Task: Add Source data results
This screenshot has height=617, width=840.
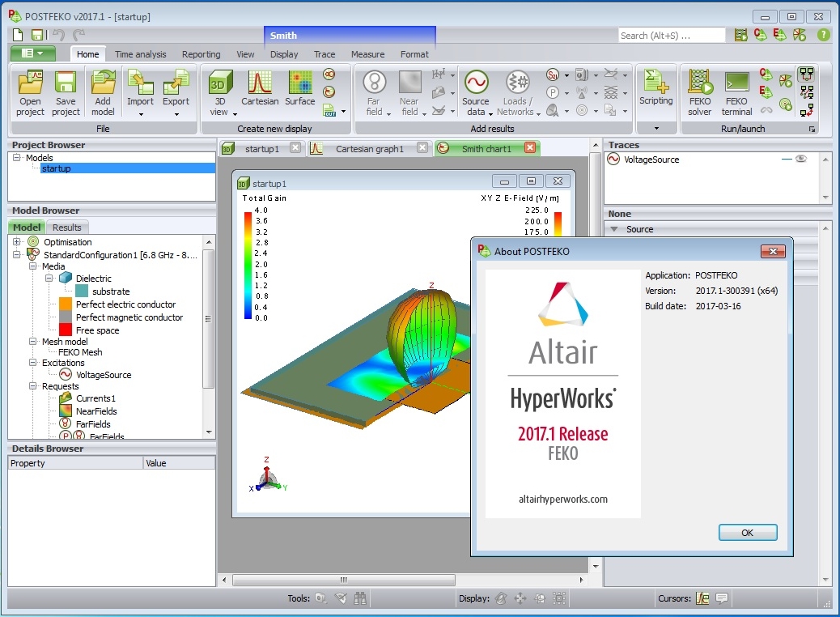Action: (477, 93)
